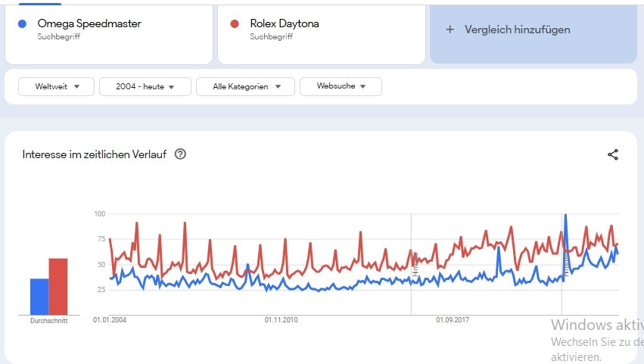Click the blue average bar
Image resolution: width=644 pixels, height=364 pixels.
(39, 297)
